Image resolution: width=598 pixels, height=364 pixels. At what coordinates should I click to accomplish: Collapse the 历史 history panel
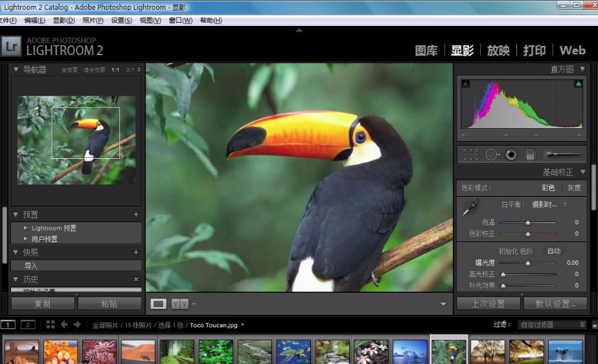pyautogui.click(x=16, y=279)
